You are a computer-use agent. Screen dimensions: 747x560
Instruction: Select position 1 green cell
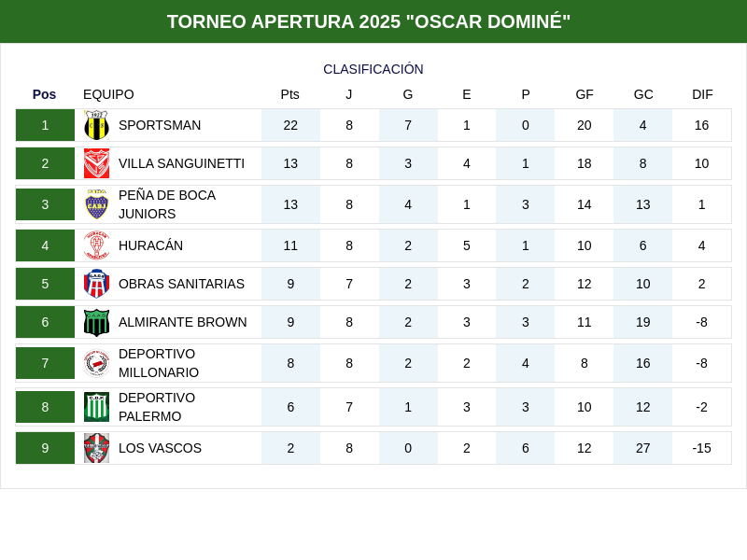45,125
